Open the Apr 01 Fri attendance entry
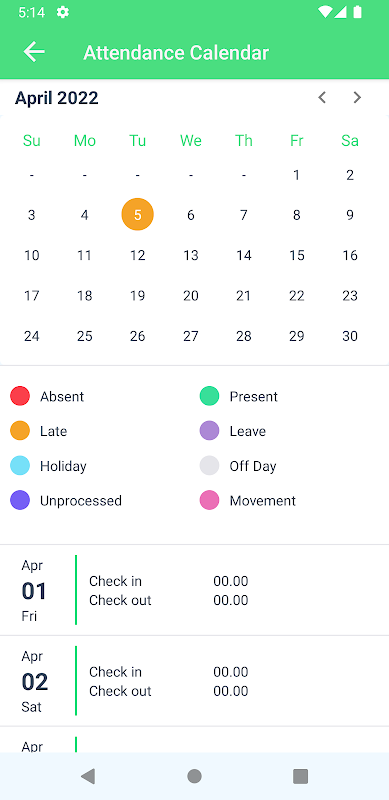The image size is (389, 800). (194, 590)
